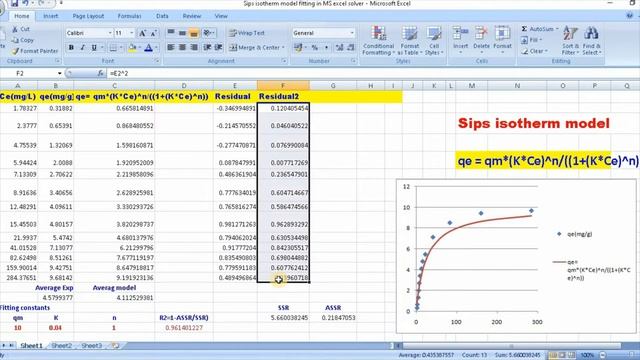Click the Help question mark icon
The height and width of the screenshot is (360, 640).
click(x=630, y=16)
